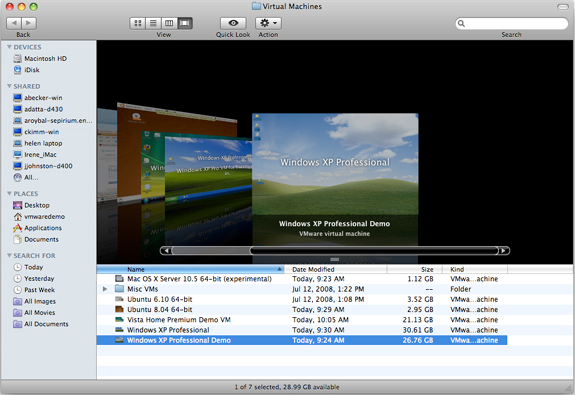The width and height of the screenshot is (575, 396).
Task: Collapse the DEVICES sidebar section
Action: click(9, 47)
